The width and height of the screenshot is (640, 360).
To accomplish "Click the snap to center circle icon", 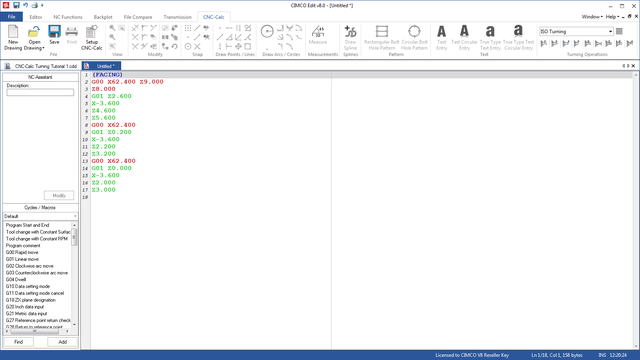I will (188, 47).
